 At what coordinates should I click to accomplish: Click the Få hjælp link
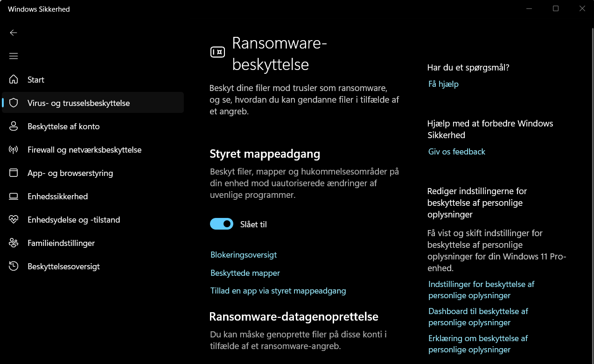[x=443, y=84]
